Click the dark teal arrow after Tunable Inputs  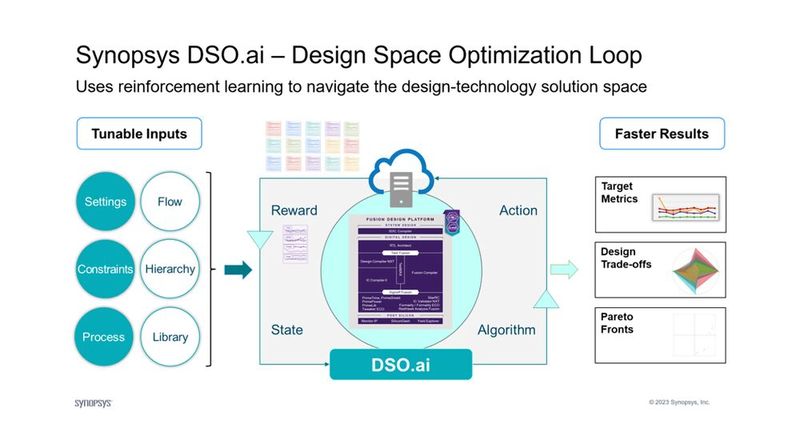click(238, 269)
